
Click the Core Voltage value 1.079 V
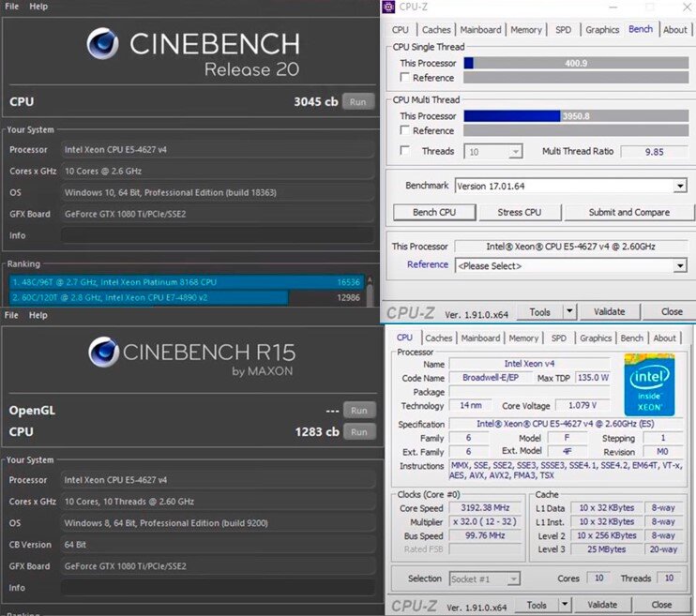(x=583, y=405)
